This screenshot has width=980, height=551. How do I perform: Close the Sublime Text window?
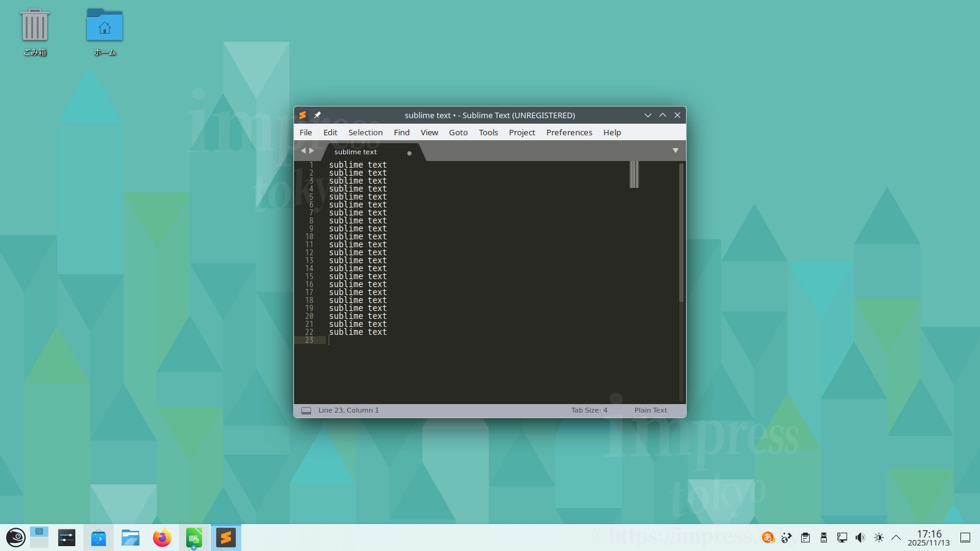[677, 115]
